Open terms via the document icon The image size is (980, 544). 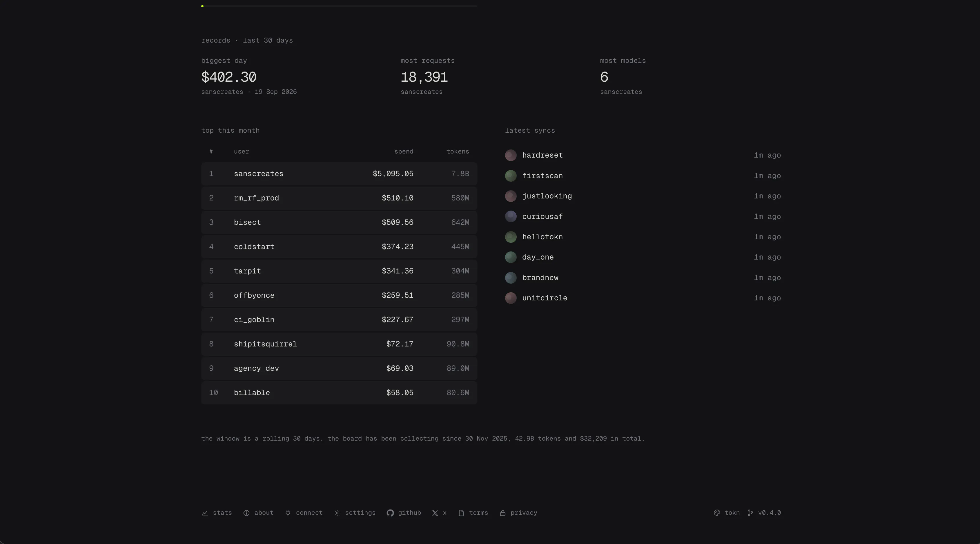(x=461, y=513)
